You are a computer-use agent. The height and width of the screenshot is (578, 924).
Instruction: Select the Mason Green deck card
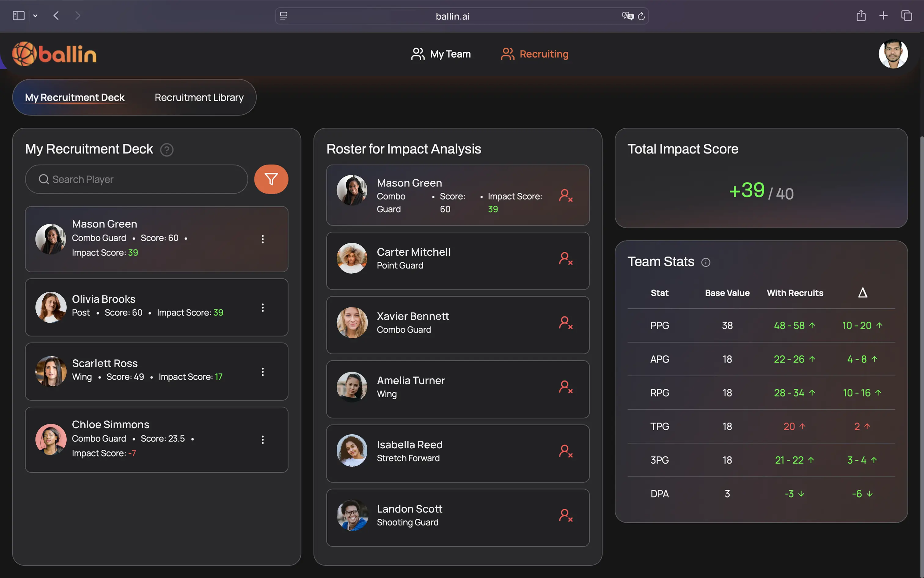[x=156, y=239]
